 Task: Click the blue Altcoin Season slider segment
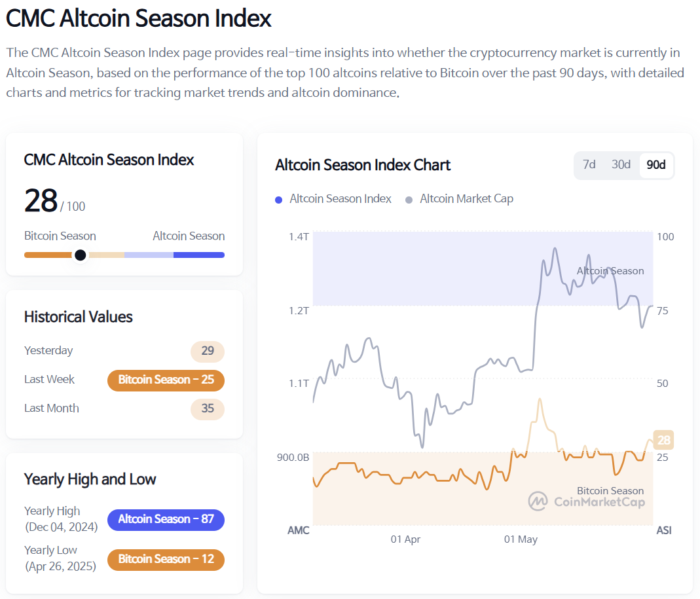pyautogui.click(x=199, y=255)
